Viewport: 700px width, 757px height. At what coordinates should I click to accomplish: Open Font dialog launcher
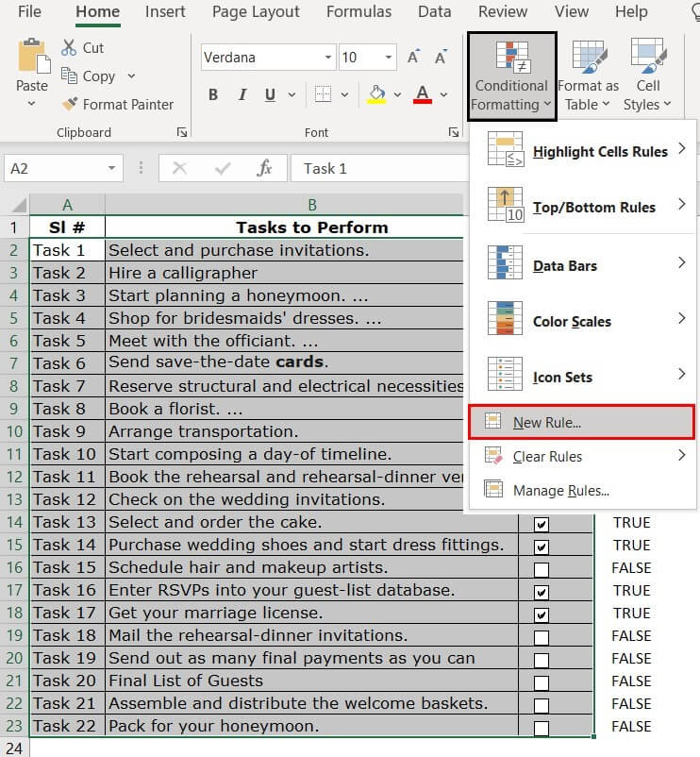pyautogui.click(x=454, y=132)
